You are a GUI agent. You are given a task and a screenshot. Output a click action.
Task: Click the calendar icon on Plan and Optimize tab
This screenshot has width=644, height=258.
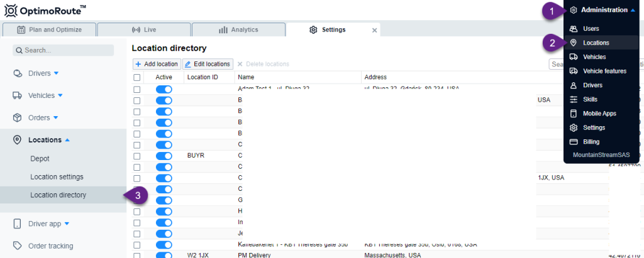[21, 30]
